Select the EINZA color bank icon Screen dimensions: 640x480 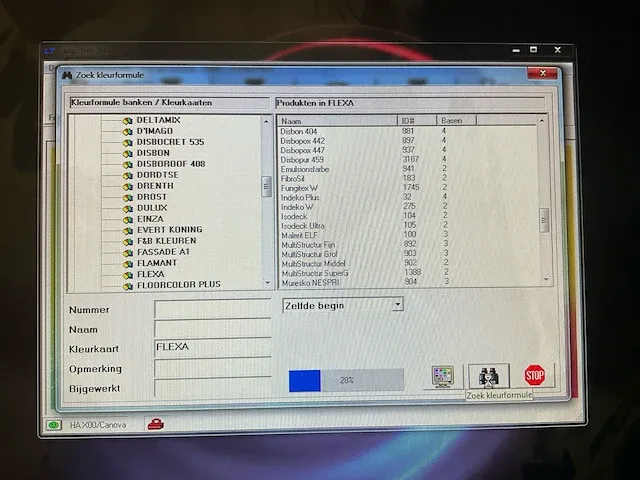128,220
